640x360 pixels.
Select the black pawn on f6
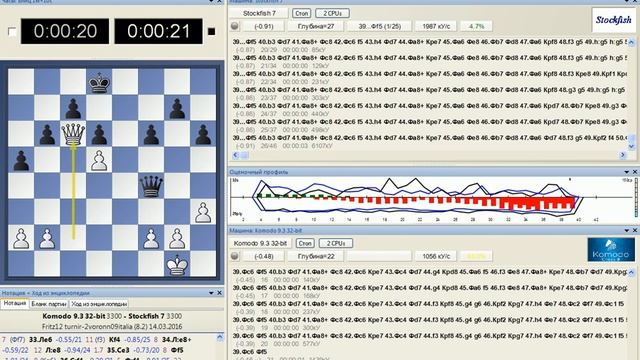click(x=151, y=134)
